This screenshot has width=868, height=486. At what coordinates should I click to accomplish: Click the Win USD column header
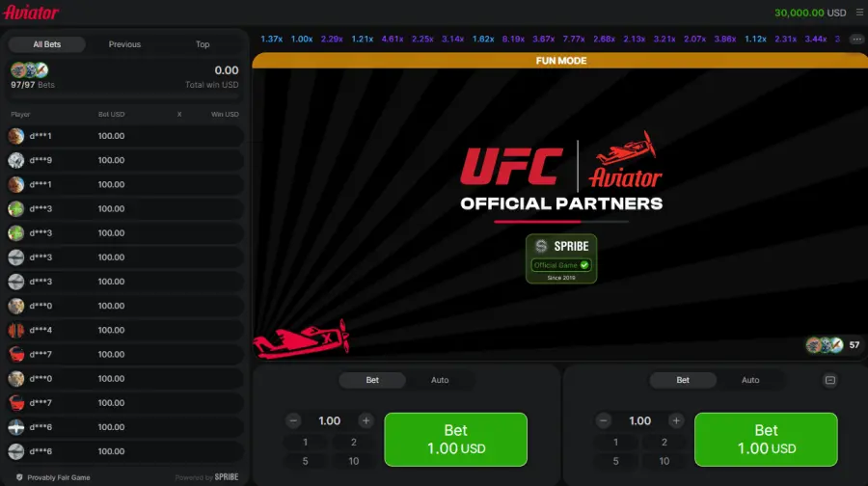pyautogui.click(x=225, y=114)
